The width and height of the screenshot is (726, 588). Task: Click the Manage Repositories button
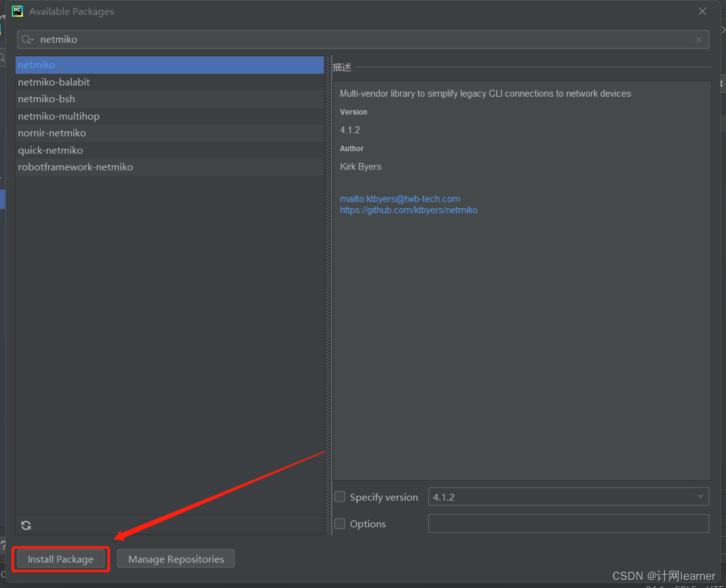pyautogui.click(x=176, y=559)
